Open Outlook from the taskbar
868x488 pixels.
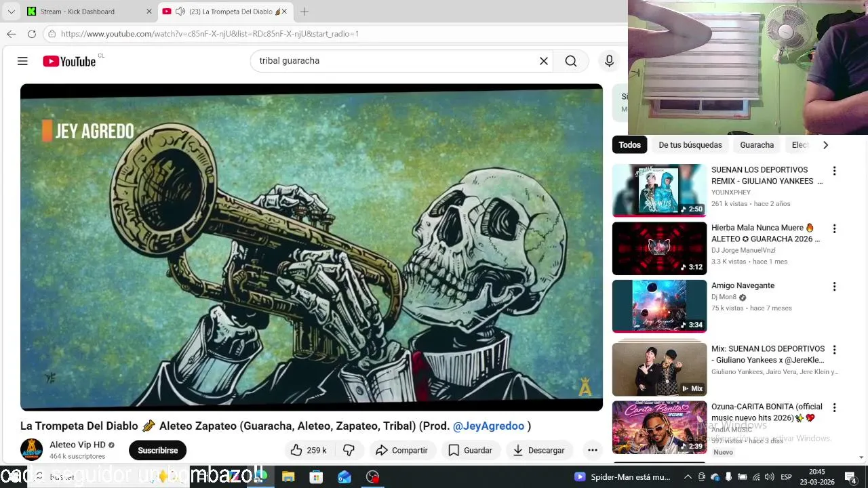pyautogui.click(x=344, y=477)
